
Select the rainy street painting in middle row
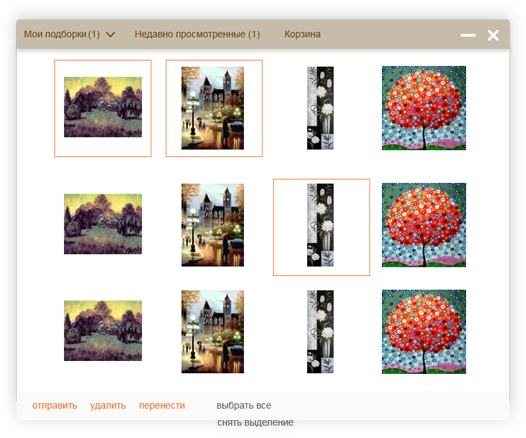213,225
